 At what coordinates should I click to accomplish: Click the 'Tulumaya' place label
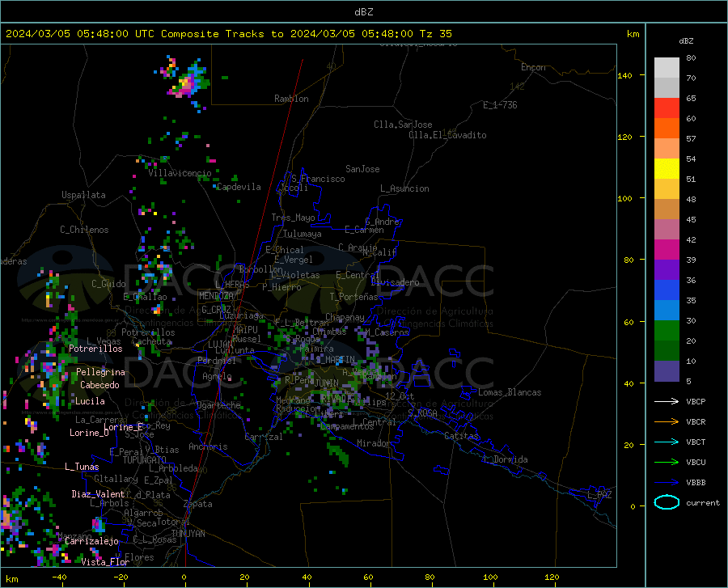tap(302, 234)
